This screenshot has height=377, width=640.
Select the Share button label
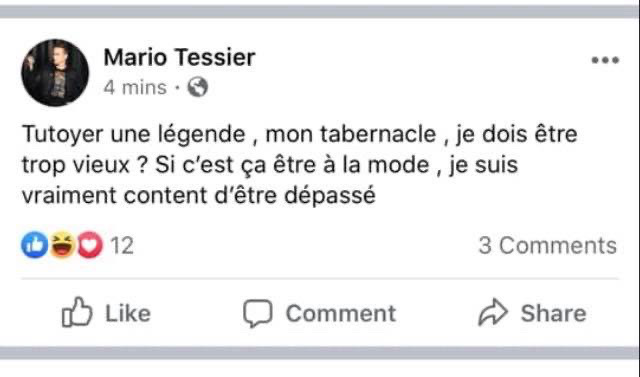[x=553, y=313]
